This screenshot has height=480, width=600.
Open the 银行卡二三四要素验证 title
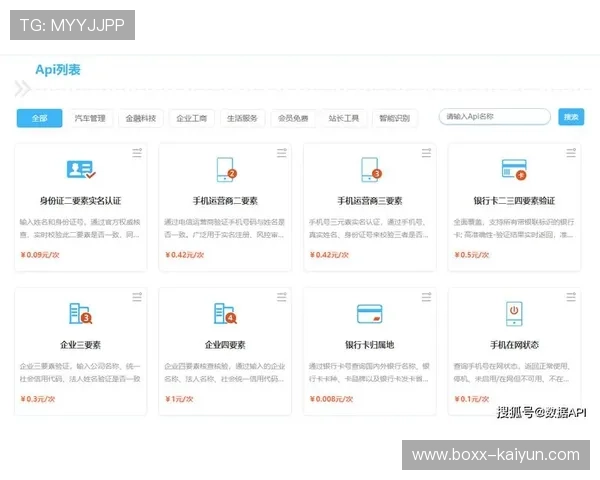pos(514,201)
